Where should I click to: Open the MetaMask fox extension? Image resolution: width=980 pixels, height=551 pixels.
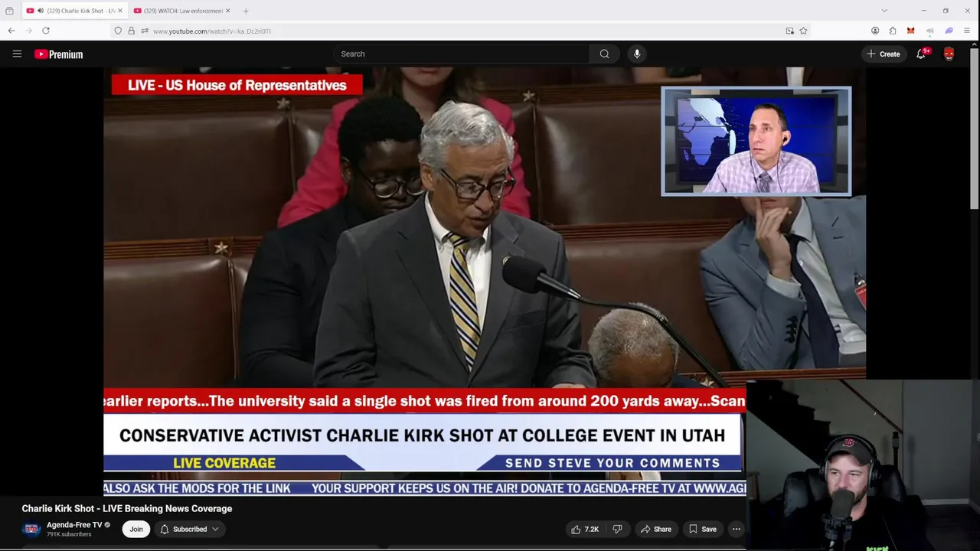(x=910, y=31)
